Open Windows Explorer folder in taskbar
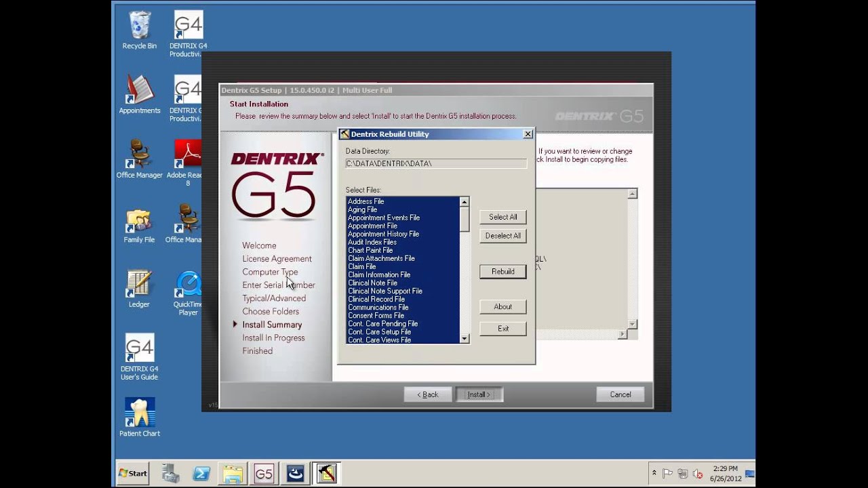This screenshot has height=488, width=868. tap(233, 473)
